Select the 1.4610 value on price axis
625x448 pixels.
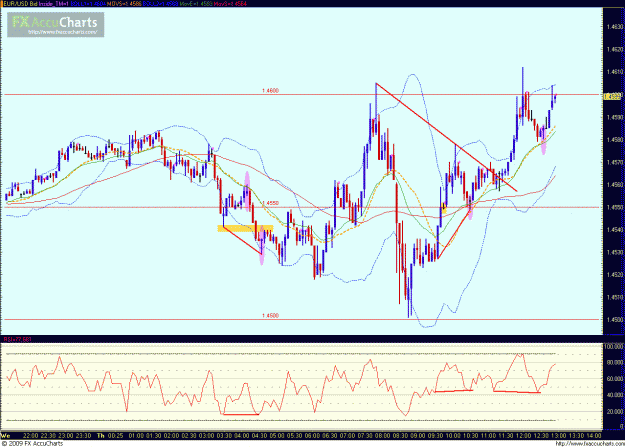click(x=614, y=72)
